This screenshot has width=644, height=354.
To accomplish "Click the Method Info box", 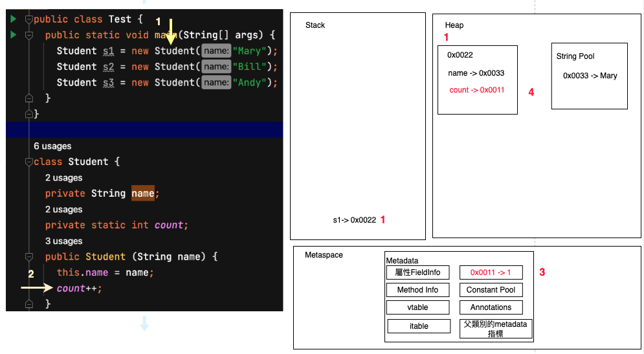I will (x=417, y=290).
